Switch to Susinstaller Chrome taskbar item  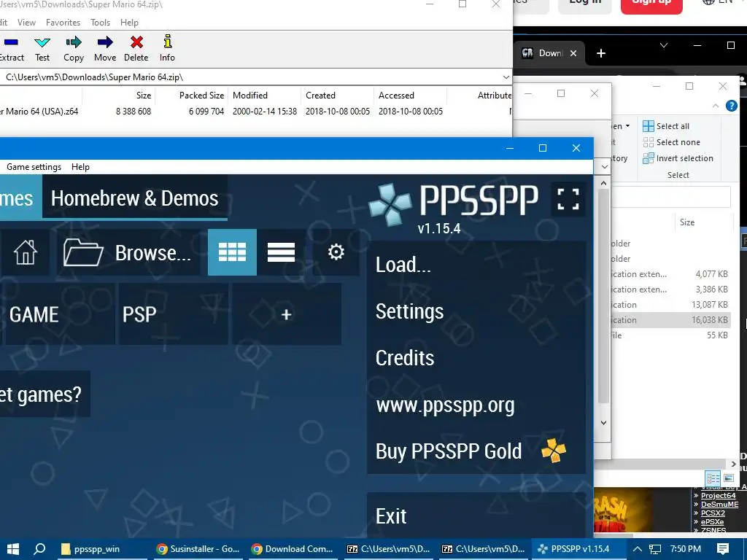[x=198, y=549]
